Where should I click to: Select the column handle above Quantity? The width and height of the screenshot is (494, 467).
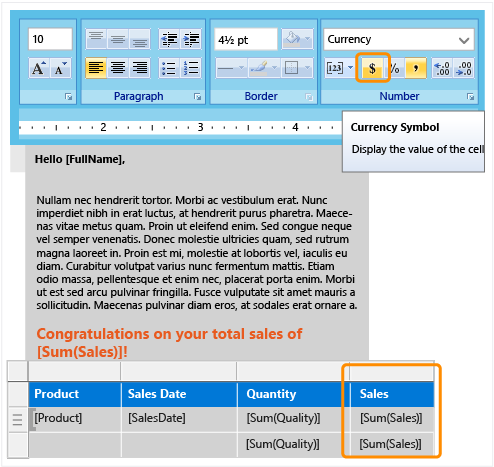point(293,371)
